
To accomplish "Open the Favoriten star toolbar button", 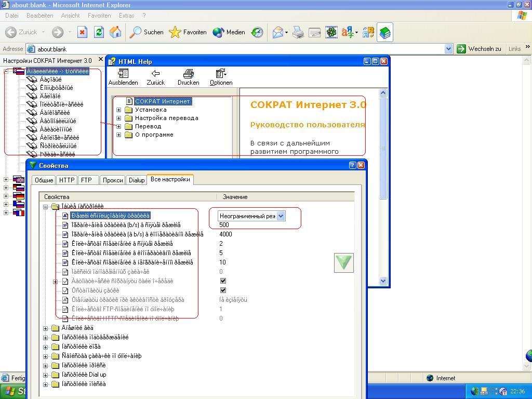I will [x=188, y=32].
